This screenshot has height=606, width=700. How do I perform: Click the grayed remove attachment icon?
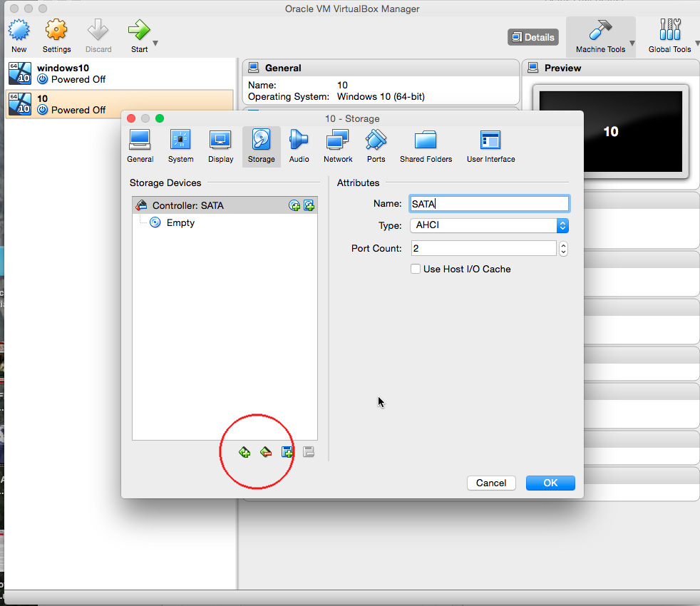309,452
